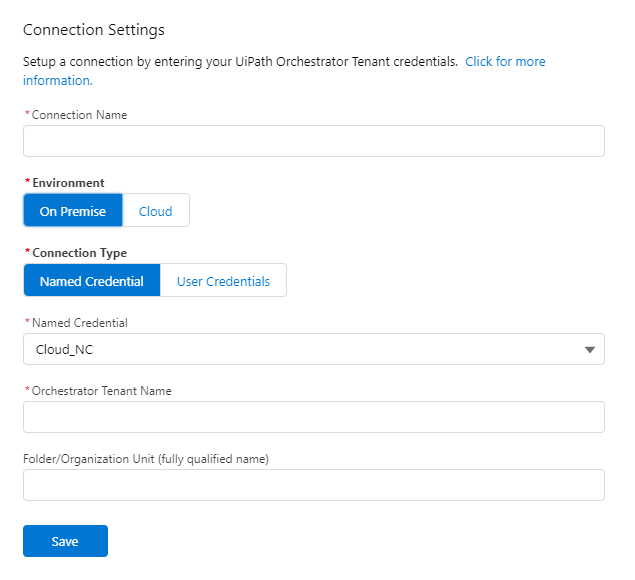Screen dimensions: 635x580
Task: Click the Environment label
Action: (68, 183)
